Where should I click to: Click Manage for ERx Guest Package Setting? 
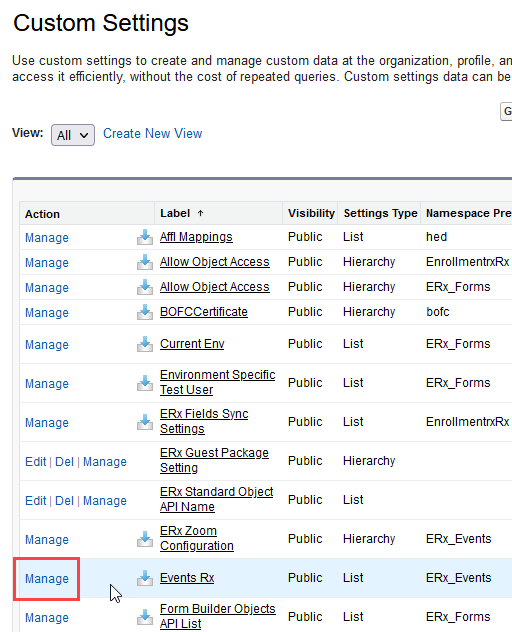[105, 462]
